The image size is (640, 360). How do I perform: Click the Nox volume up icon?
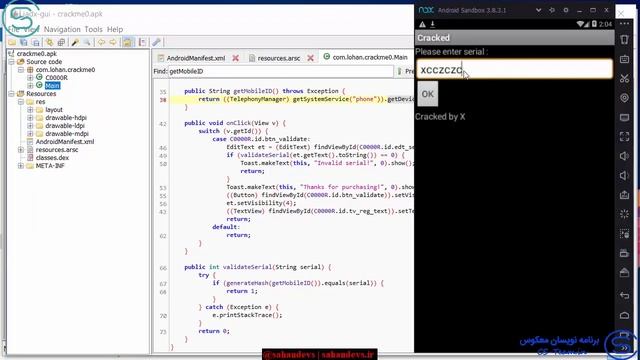(624, 156)
